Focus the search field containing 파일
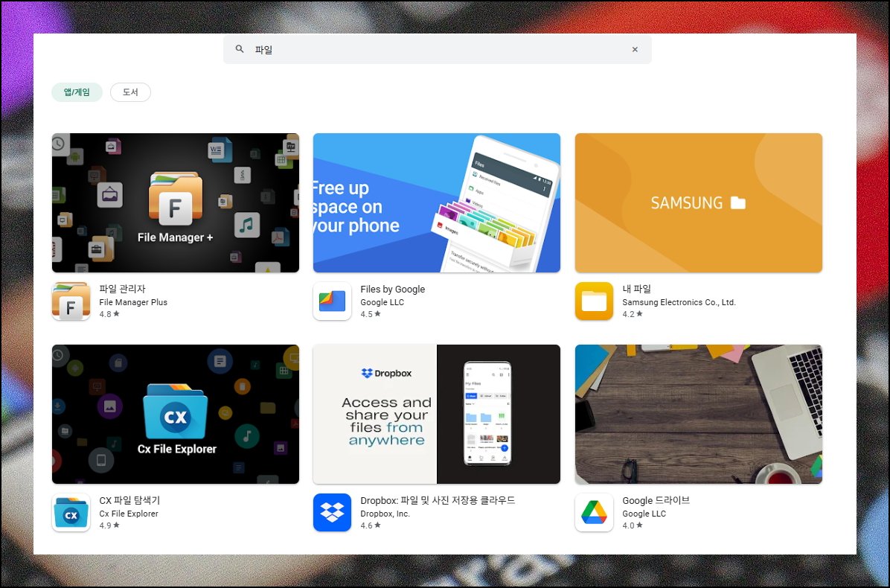The image size is (890, 588). click(437, 49)
